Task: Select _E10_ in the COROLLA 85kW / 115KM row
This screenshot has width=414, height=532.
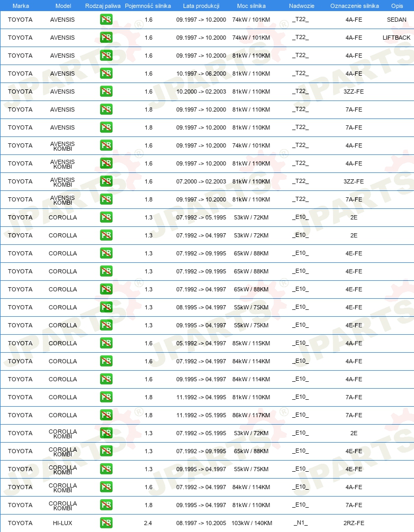Action: [301, 343]
